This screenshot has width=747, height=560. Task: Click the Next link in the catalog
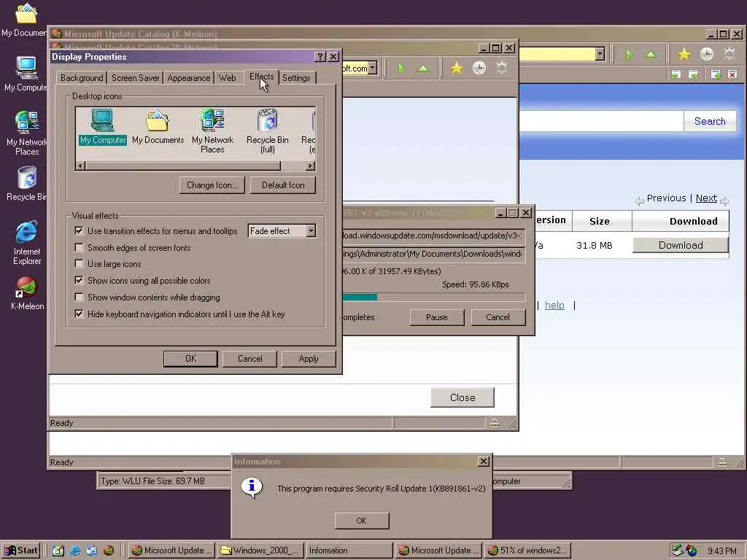coord(706,198)
